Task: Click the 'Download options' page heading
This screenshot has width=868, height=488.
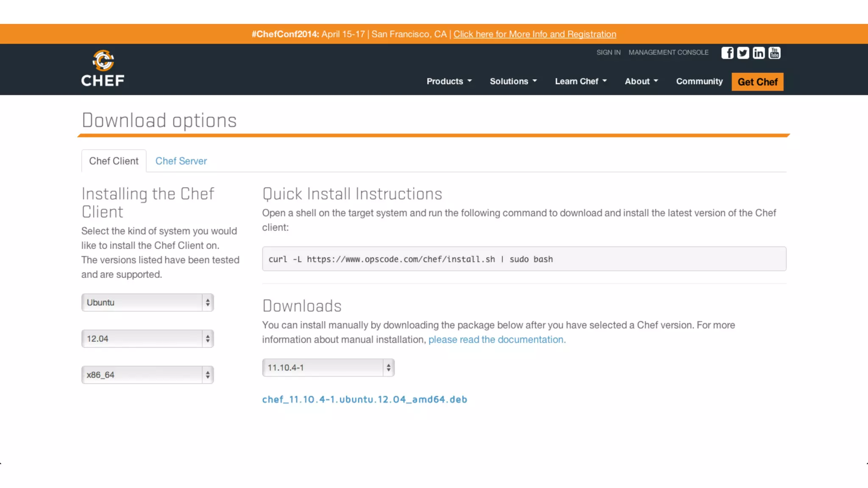Action: coord(159,121)
